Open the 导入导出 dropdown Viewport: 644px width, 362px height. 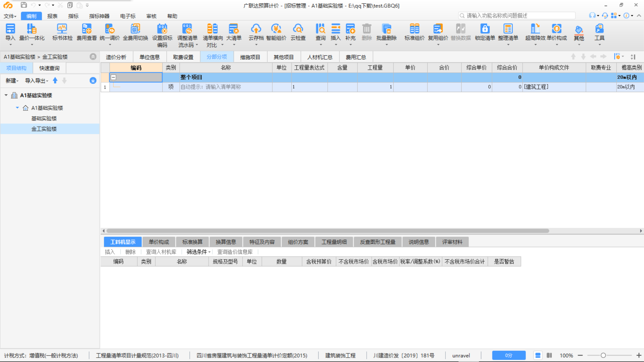click(x=37, y=80)
